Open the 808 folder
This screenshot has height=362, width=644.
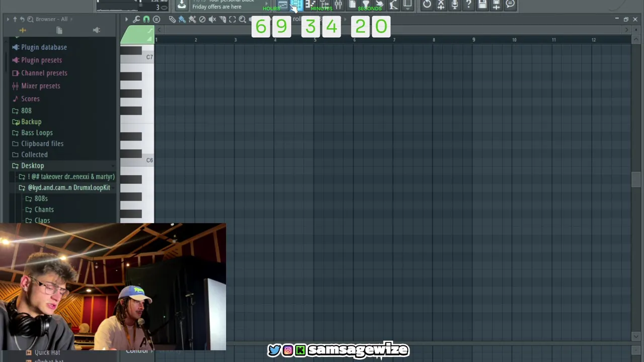(26, 111)
